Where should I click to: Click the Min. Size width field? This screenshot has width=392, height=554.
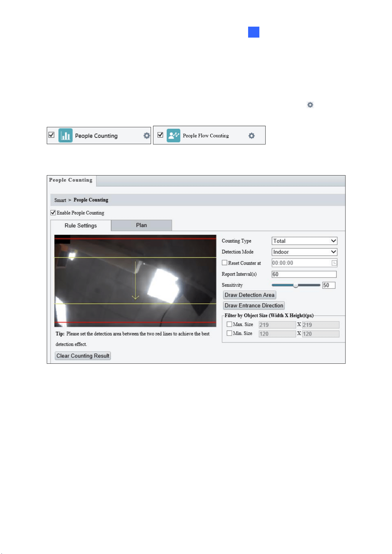277,334
